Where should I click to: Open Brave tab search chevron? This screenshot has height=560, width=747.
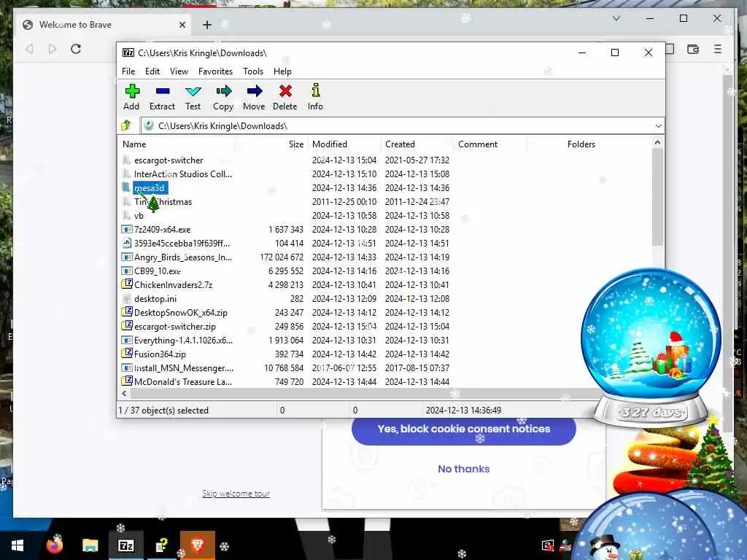point(616,18)
